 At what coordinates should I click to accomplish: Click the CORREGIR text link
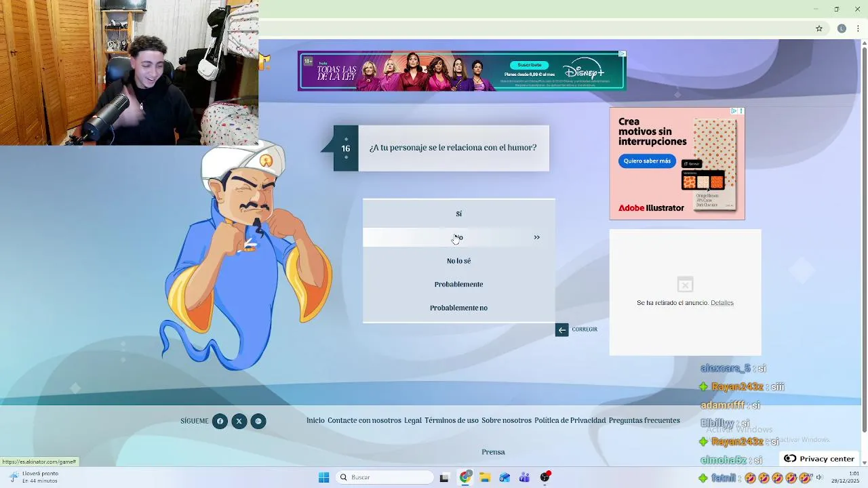coord(585,329)
